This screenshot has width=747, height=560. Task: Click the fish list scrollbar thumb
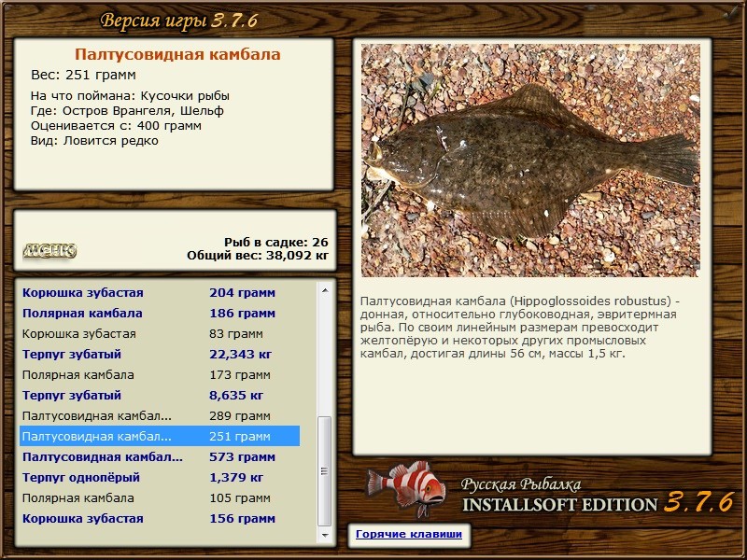324,471
